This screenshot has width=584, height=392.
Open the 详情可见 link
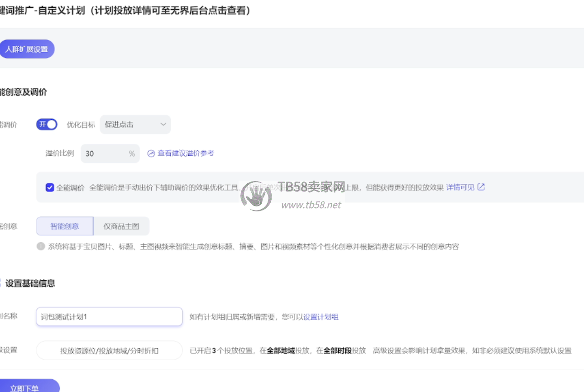(x=460, y=187)
